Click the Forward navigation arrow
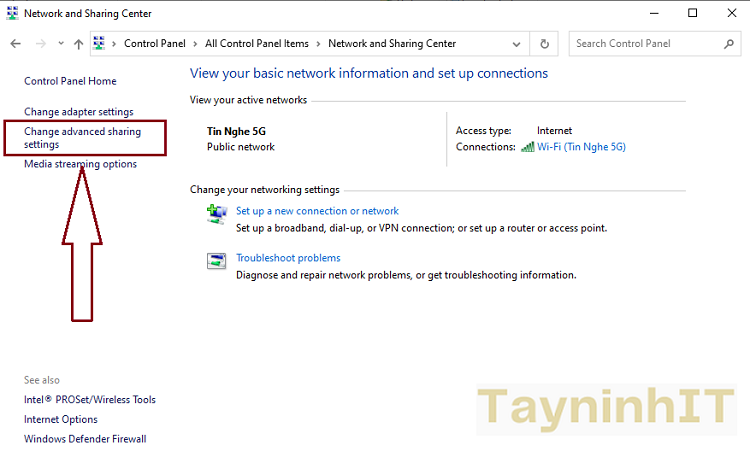 (x=40, y=44)
